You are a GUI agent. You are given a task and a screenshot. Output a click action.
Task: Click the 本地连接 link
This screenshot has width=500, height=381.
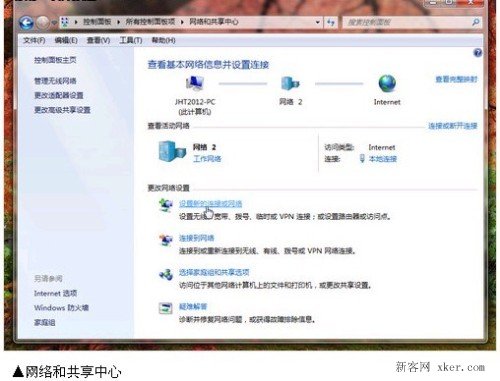[x=383, y=159]
